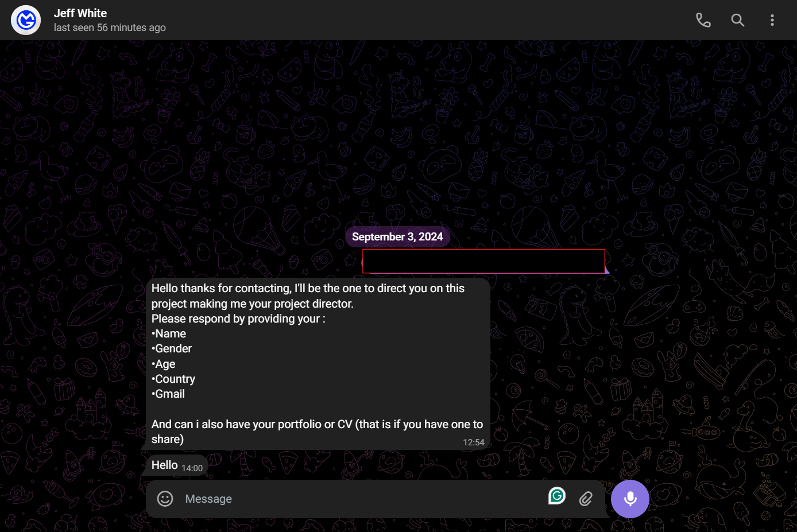
Task: Open the three-dot more options menu
Action: coord(772,20)
